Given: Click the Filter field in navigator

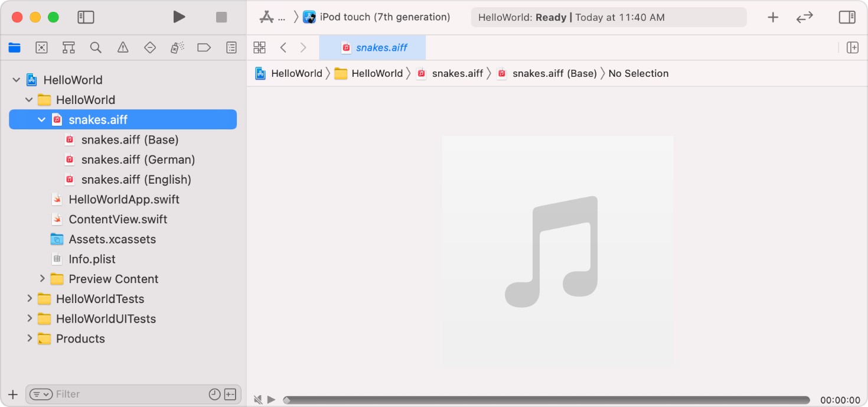Looking at the screenshot, I should tap(130, 394).
